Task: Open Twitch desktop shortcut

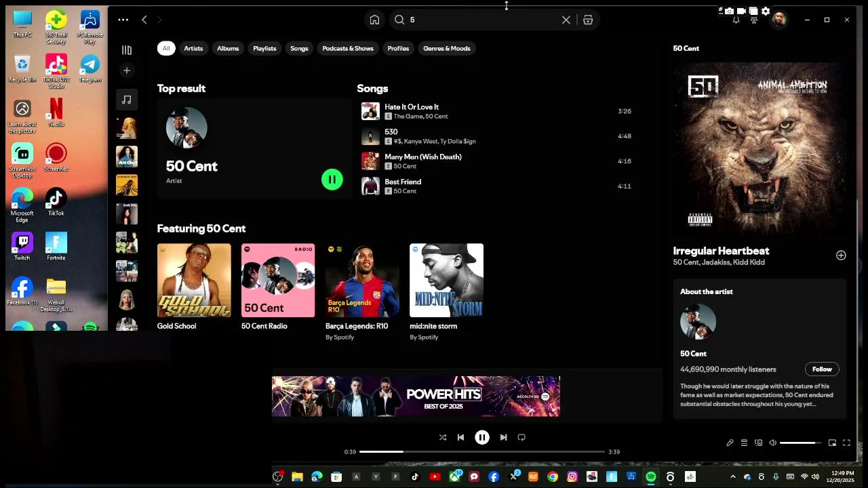Action: point(22,247)
